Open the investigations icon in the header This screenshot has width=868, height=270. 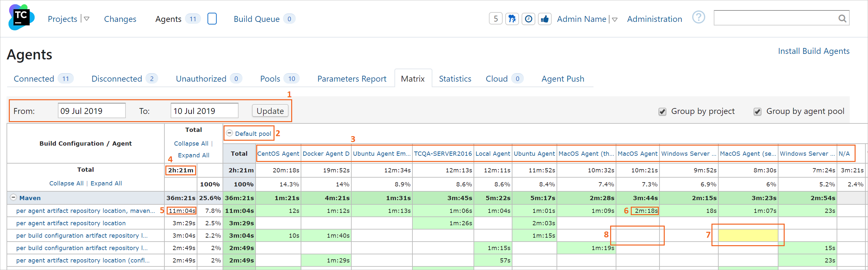512,19
